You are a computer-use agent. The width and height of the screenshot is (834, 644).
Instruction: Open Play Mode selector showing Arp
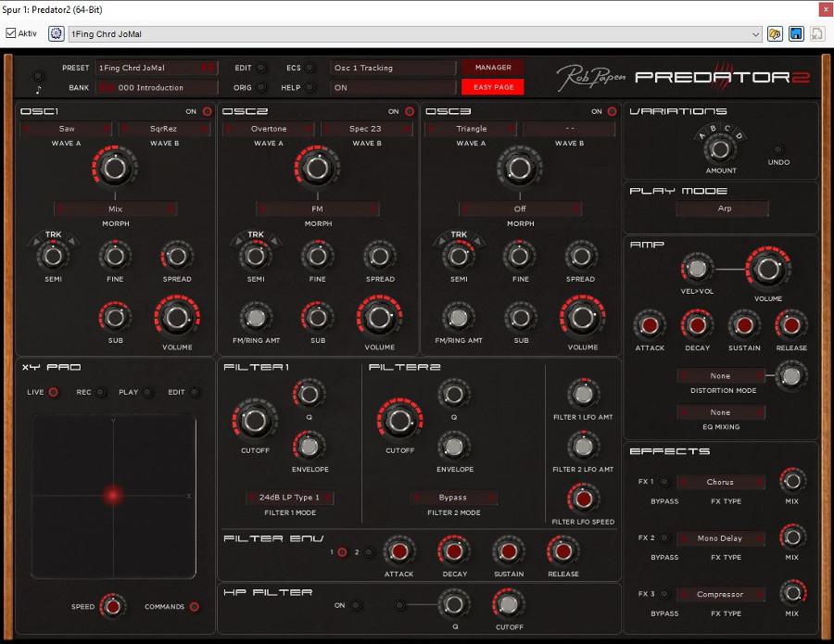pyautogui.click(x=723, y=208)
